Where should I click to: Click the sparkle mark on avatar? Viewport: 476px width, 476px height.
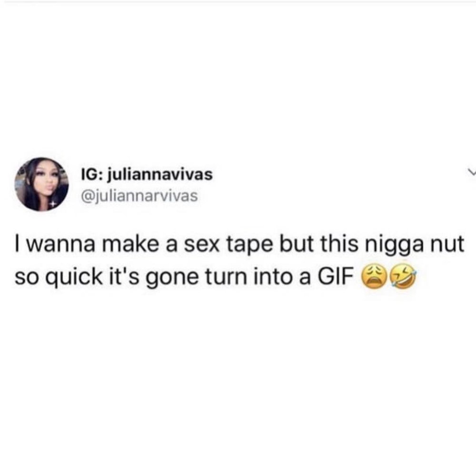pos(52,204)
